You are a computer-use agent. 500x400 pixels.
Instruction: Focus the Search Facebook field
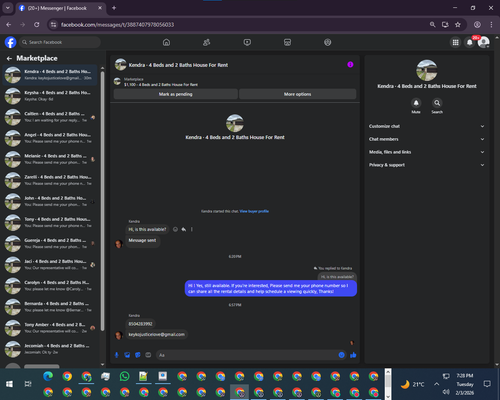tap(60, 42)
